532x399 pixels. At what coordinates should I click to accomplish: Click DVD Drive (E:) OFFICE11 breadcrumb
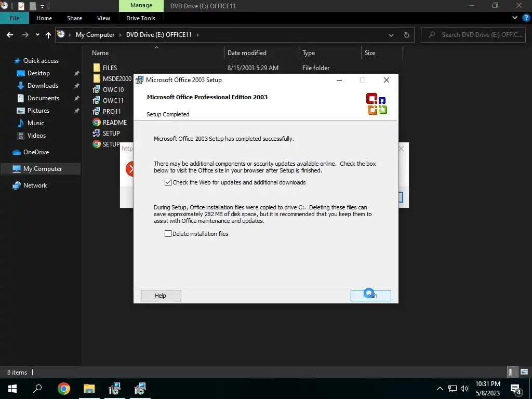(159, 35)
